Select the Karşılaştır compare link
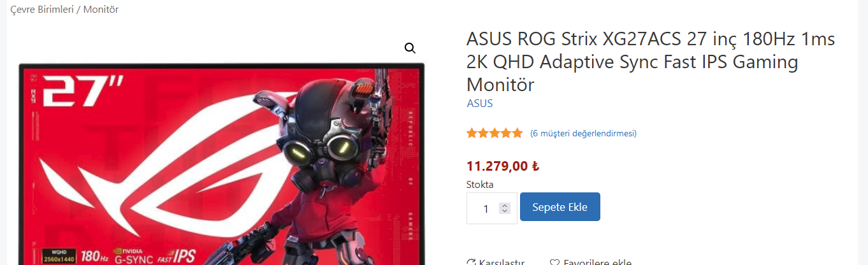868x265 pixels. pos(502,262)
